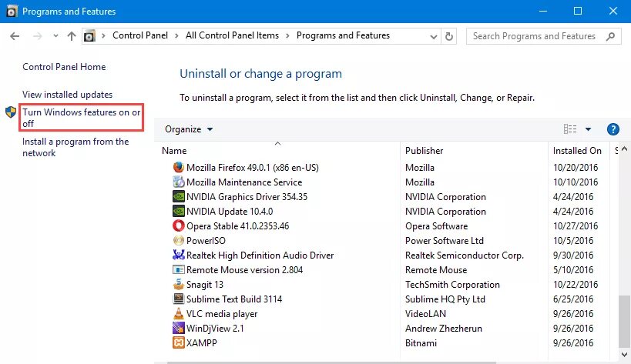
Task: Click the NVIDIA Graphics Driver icon
Action: click(178, 196)
